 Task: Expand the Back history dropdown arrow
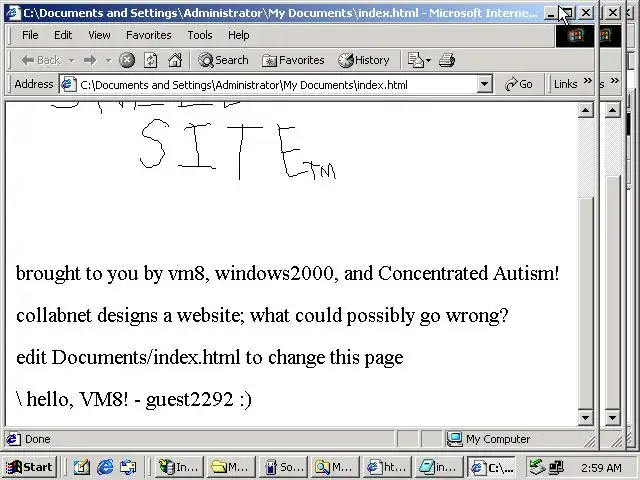pyautogui.click(x=72, y=60)
